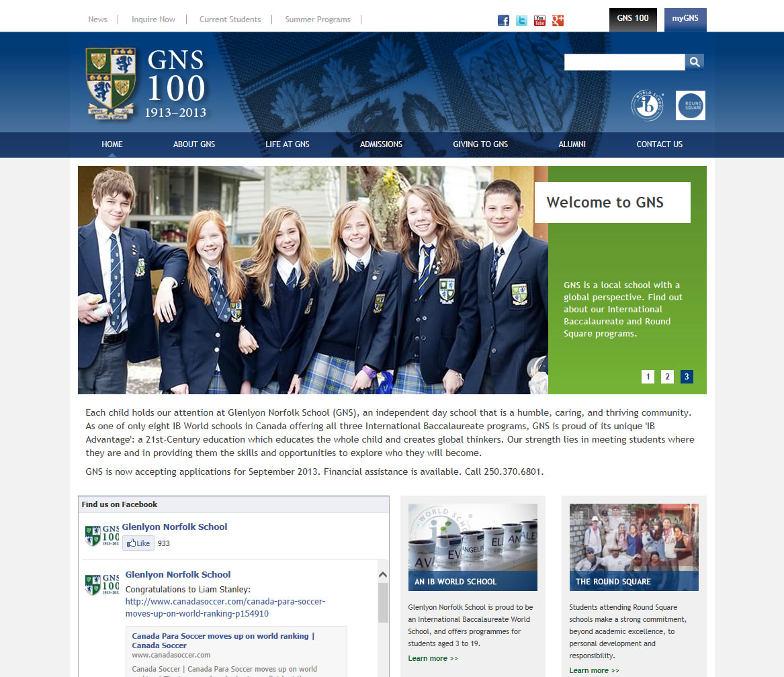The image size is (784, 677).
Task: Click the myGNS tab button
Action: pos(685,20)
